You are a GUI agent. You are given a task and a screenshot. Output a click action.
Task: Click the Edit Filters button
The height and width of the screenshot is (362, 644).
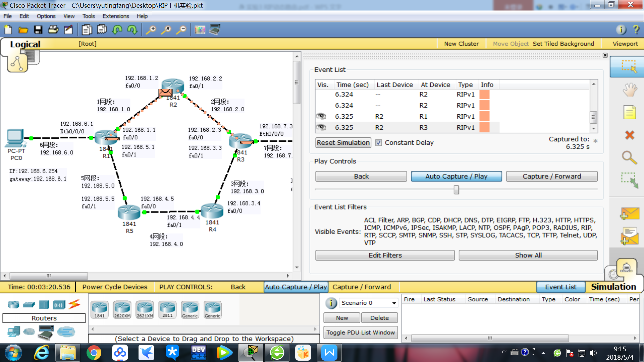385,255
